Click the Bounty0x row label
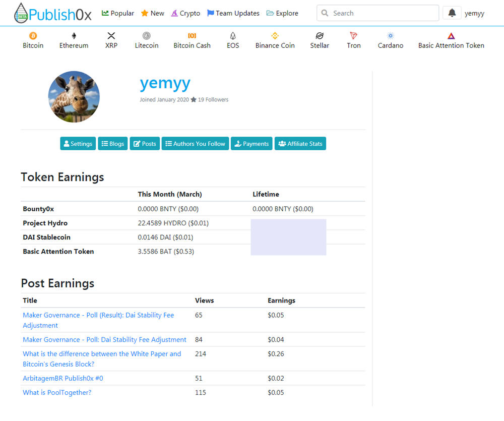This screenshot has height=421, width=504. [38, 209]
